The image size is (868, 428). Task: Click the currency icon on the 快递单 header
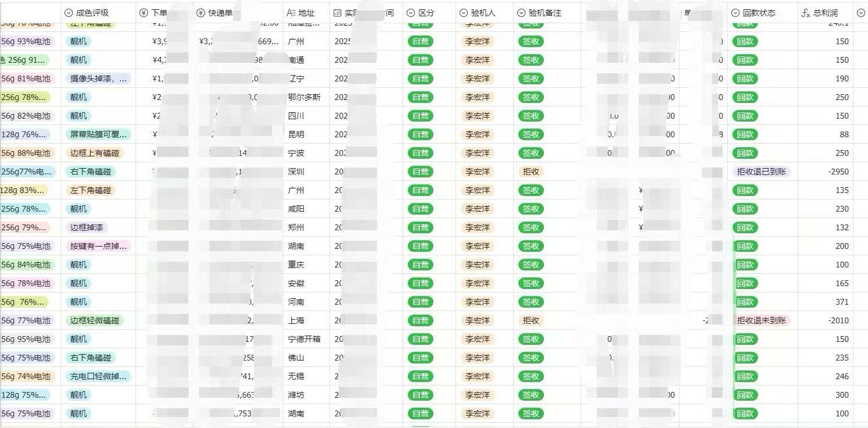tap(200, 12)
